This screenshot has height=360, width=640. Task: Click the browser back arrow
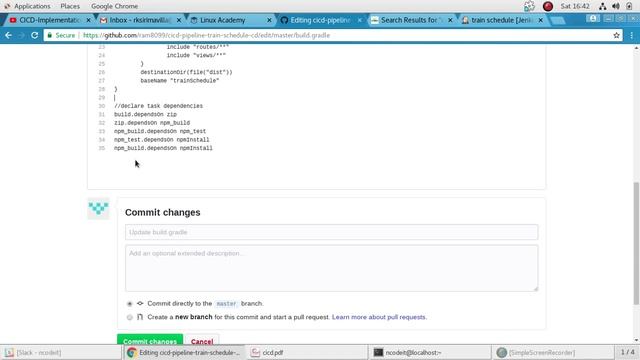[8, 35]
